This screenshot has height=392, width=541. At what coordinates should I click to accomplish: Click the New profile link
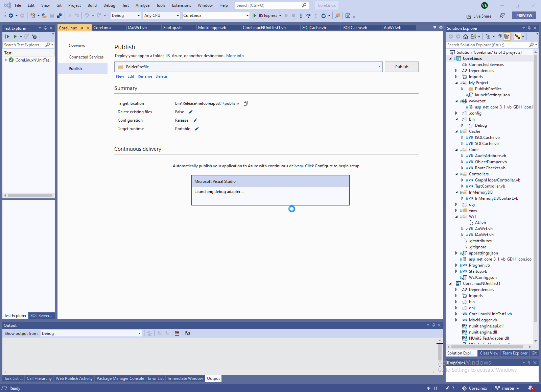120,76
